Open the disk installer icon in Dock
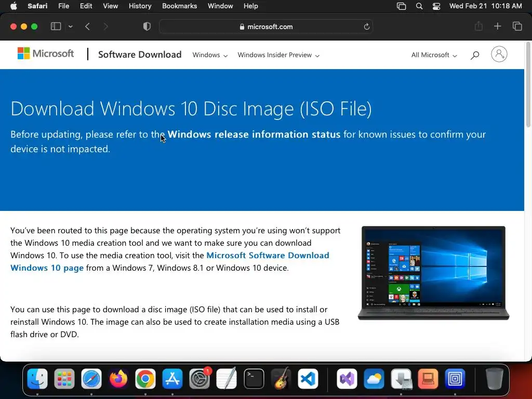Screen dimensions: 532x399 (401, 379)
